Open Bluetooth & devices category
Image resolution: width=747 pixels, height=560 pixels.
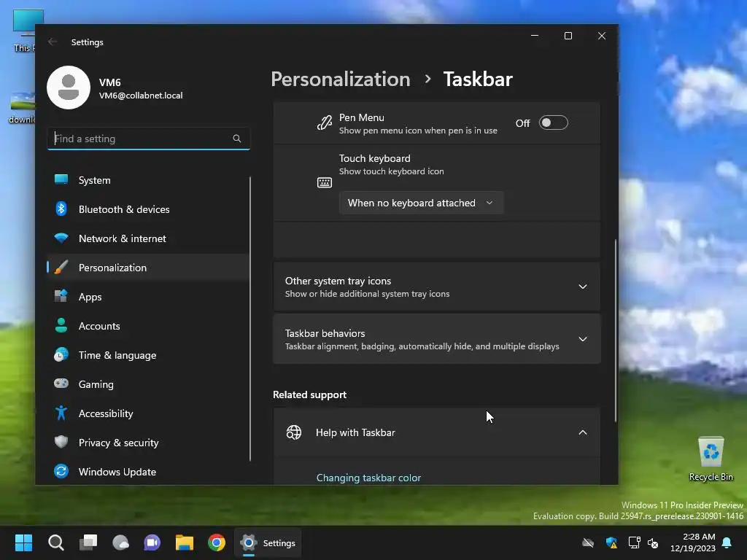pos(148,209)
